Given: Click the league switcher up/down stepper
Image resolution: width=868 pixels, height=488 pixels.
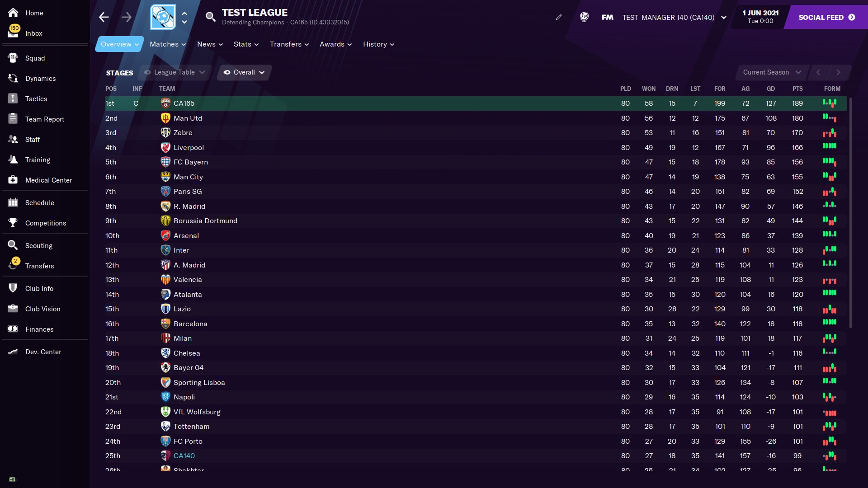Looking at the screenshot, I should pyautogui.click(x=184, y=17).
